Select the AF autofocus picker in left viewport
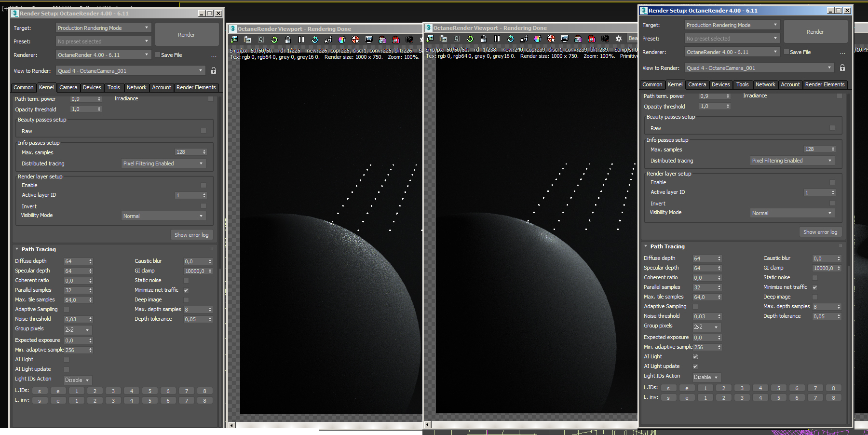The height and width of the screenshot is (435, 868). (x=328, y=40)
